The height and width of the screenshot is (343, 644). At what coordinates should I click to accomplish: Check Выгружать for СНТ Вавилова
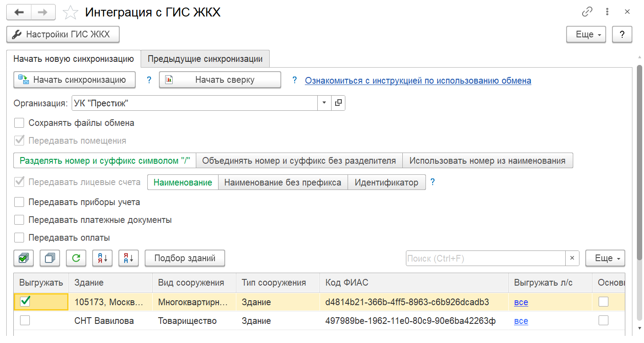[x=25, y=320]
